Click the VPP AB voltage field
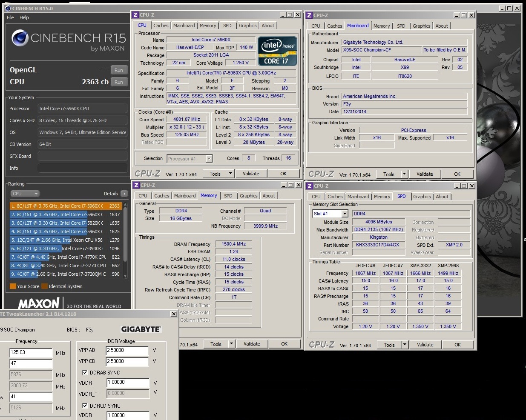526x420 pixels. (x=127, y=351)
